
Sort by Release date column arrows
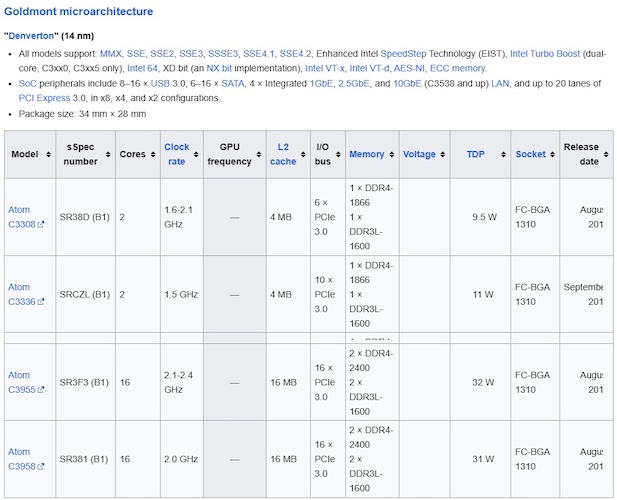pos(606,154)
